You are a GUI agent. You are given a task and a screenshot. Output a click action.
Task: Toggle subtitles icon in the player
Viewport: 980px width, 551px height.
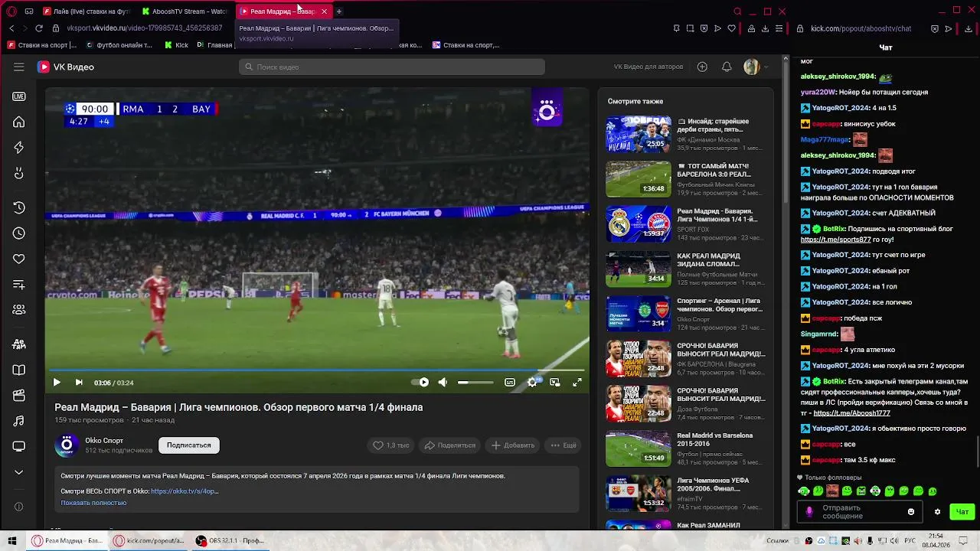coord(510,382)
